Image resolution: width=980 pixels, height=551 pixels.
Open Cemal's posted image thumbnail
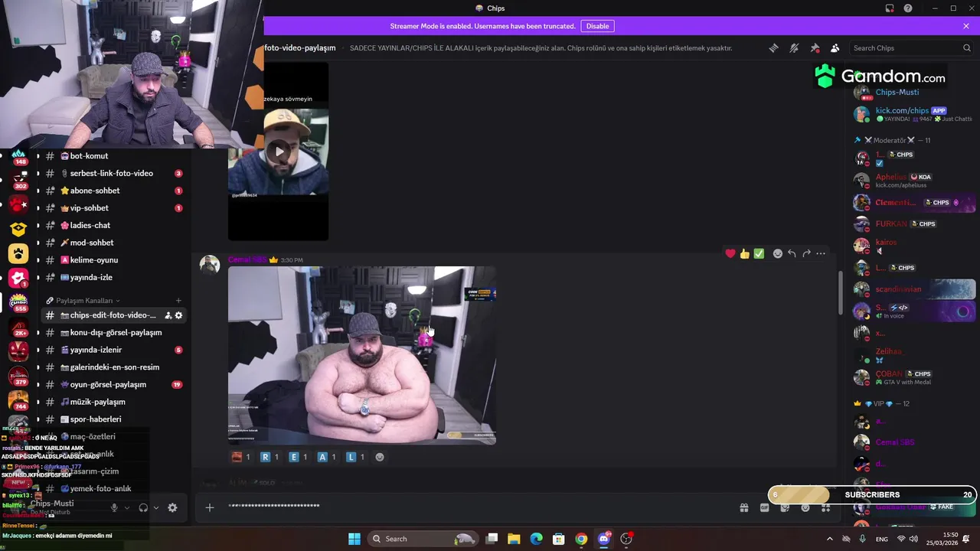tap(362, 355)
